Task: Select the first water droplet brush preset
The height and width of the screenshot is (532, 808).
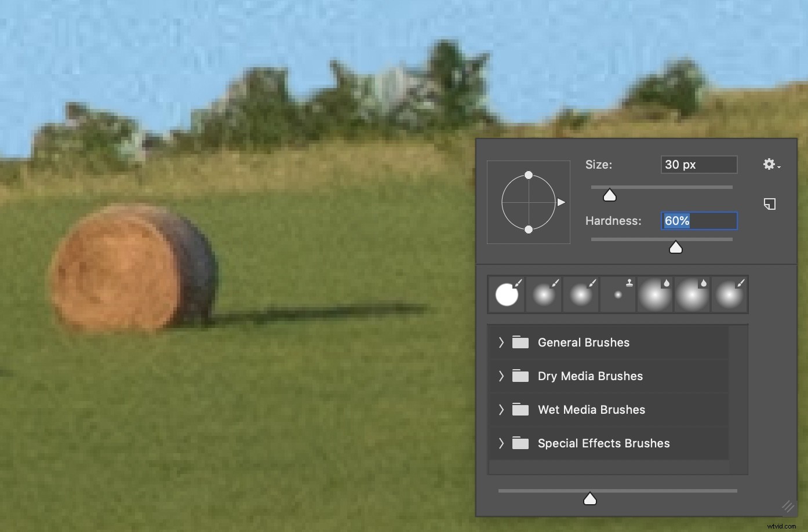Action: [655, 293]
